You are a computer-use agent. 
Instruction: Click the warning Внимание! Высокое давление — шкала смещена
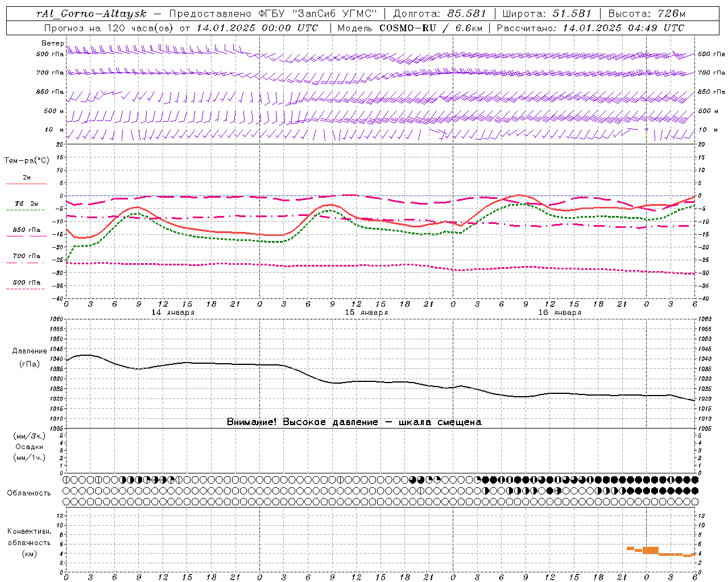point(354,422)
